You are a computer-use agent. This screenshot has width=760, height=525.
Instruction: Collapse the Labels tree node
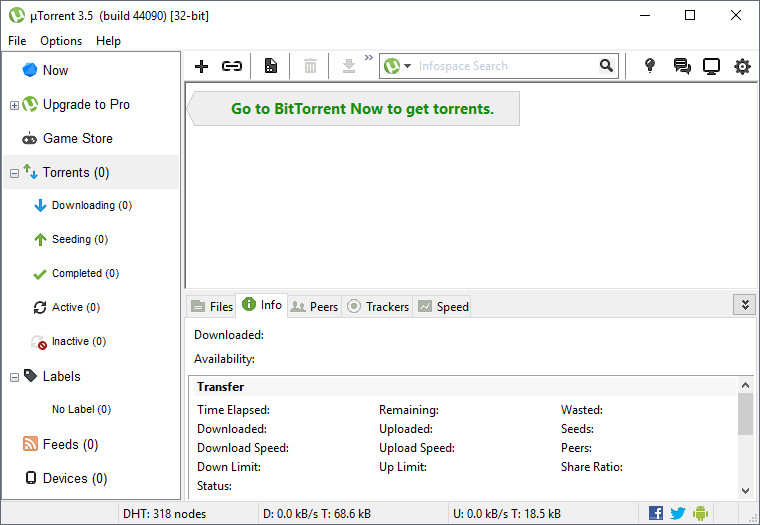point(14,377)
